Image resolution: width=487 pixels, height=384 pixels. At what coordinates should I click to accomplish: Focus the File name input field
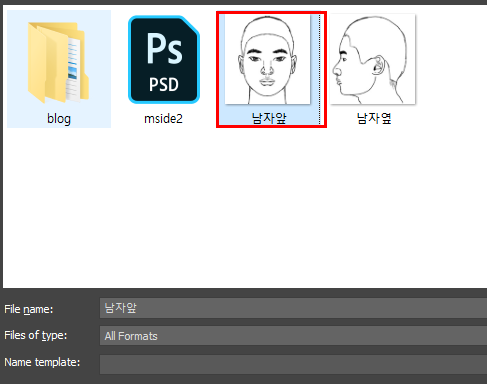click(x=293, y=308)
